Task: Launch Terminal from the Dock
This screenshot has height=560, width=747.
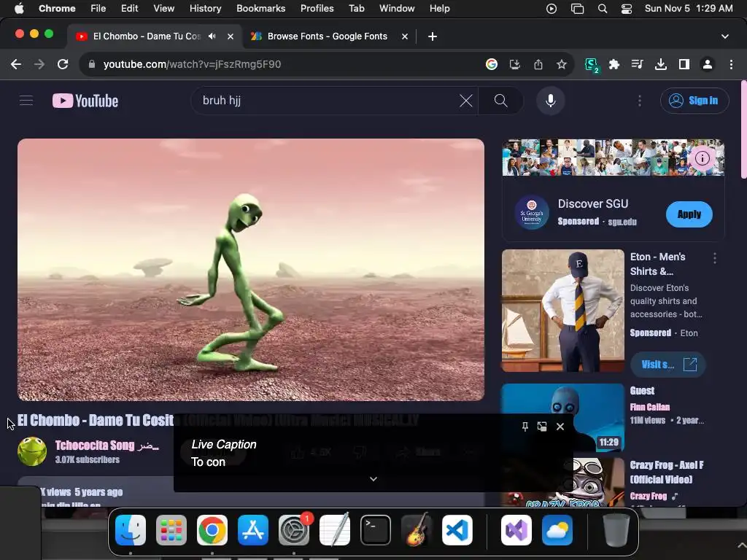Action: [376, 530]
